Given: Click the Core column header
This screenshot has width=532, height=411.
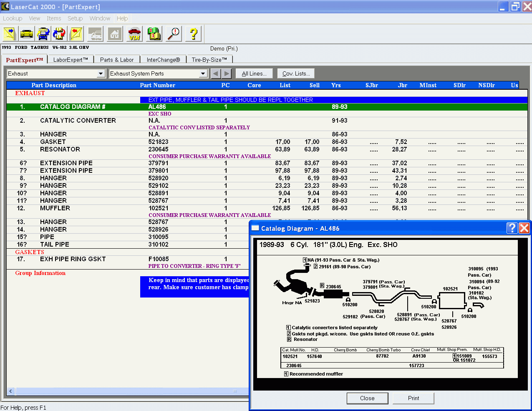Looking at the screenshot, I should [x=254, y=85].
